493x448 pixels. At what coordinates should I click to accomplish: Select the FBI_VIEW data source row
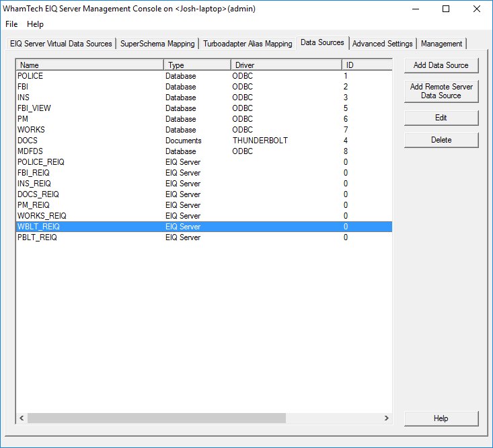(x=204, y=108)
